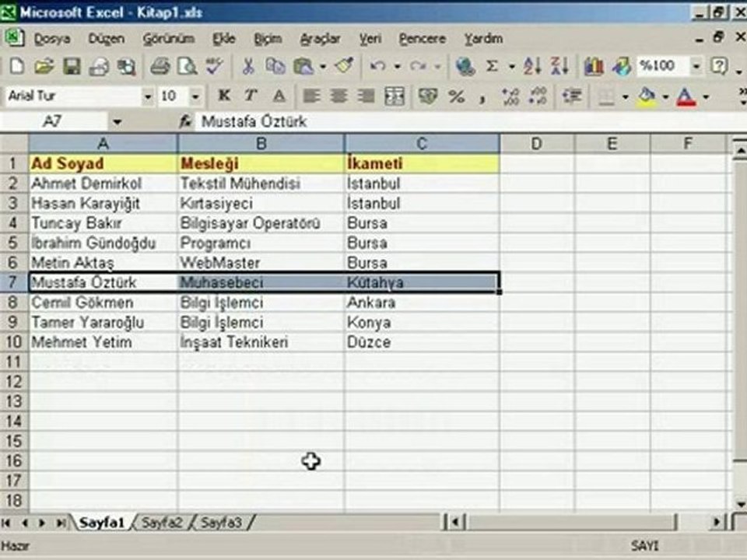Apply the red font color A

point(686,96)
